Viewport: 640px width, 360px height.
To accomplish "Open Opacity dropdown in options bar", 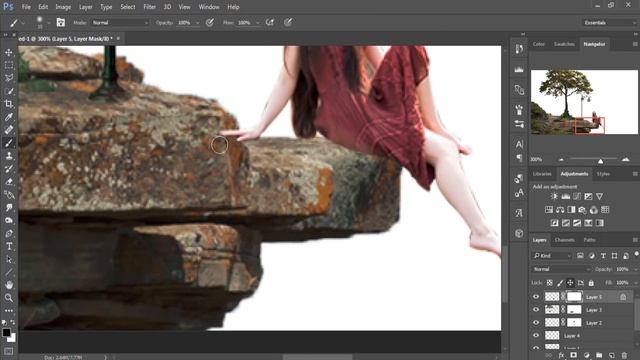I will click(197, 23).
